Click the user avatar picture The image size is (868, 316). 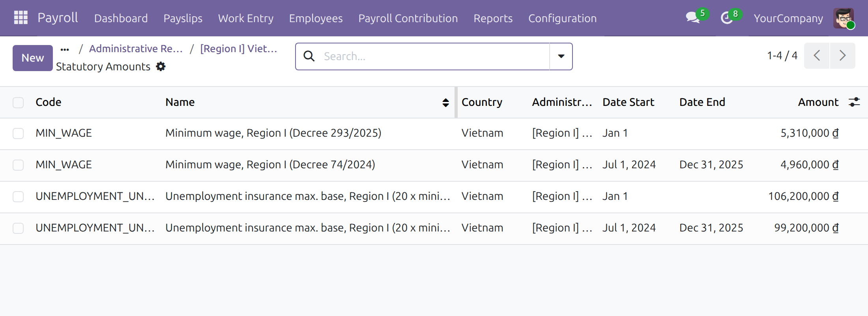[x=844, y=18]
